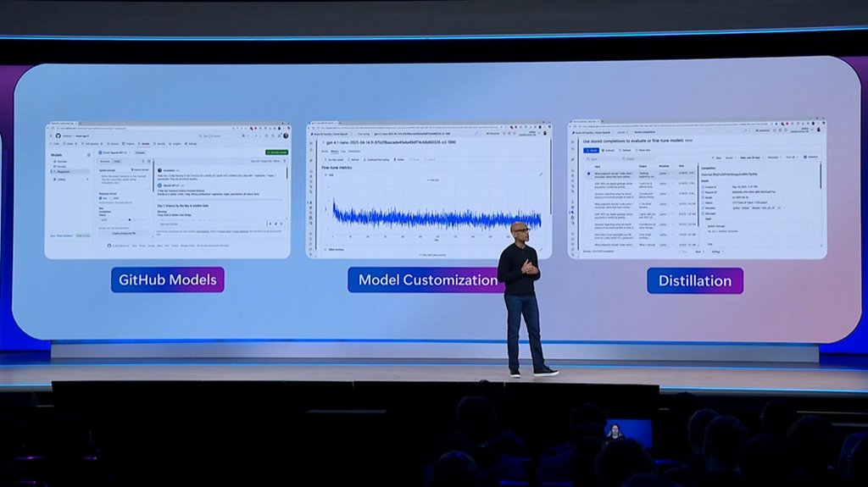
Task: Click the Copilot icon in GitHub header
Action: pos(243,136)
